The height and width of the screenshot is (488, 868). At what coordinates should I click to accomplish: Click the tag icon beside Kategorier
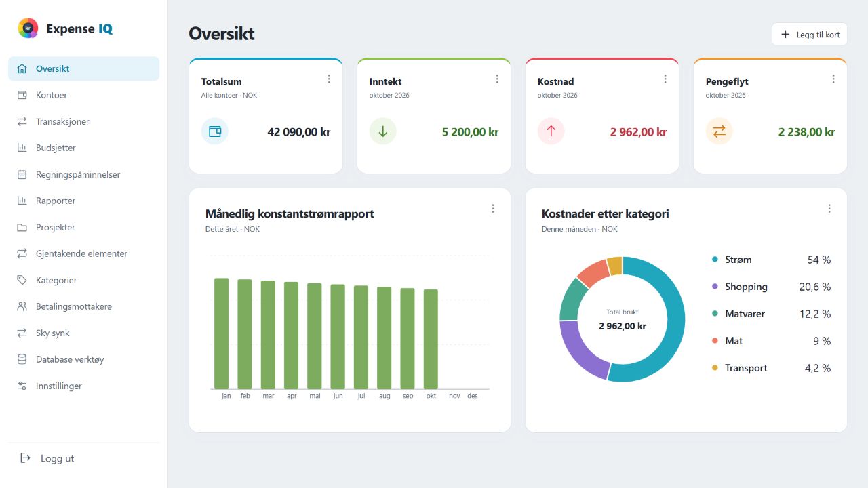coord(22,280)
